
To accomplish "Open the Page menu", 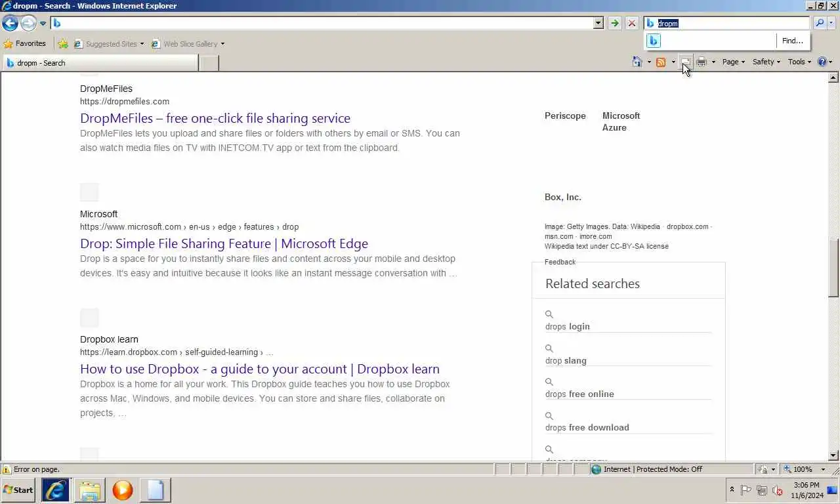I will [733, 62].
